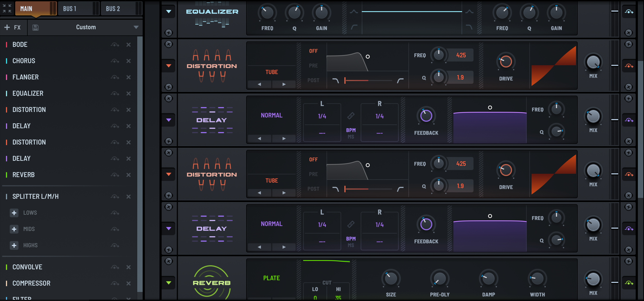Click the plus icon next to LOWS
The width and height of the screenshot is (644, 301).
(x=14, y=213)
